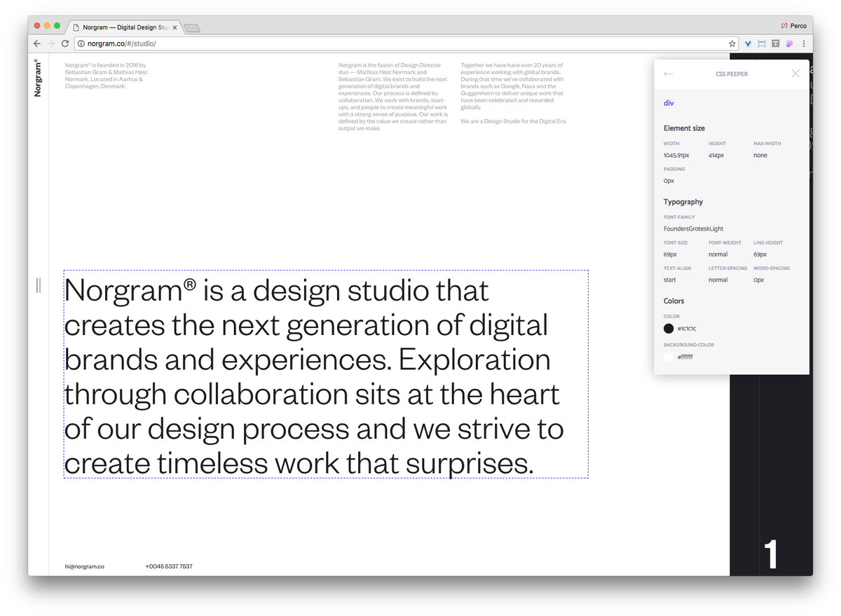
Task: Click the browser forward arrow
Action: (x=51, y=43)
